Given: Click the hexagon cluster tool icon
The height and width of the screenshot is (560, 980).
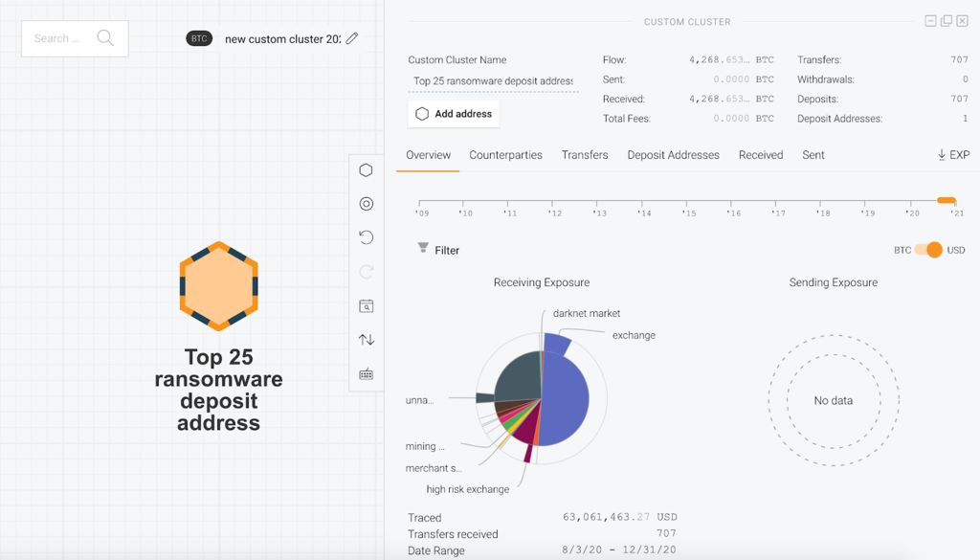Looking at the screenshot, I should [x=366, y=170].
